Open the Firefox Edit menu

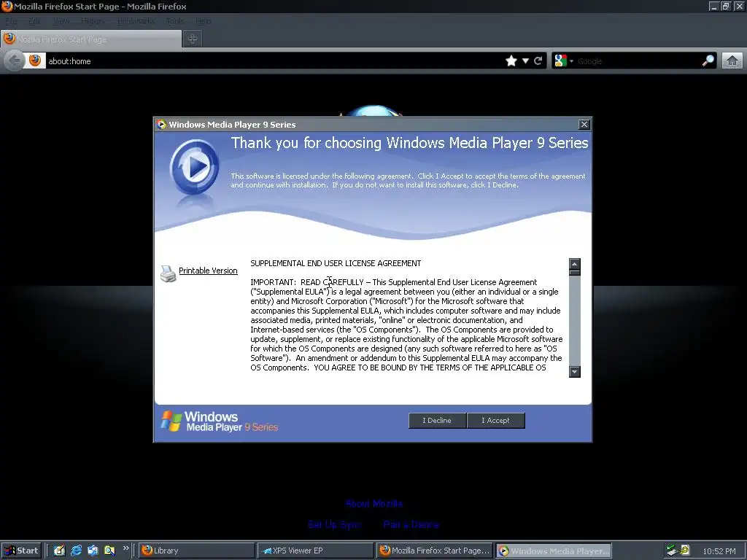click(34, 21)
